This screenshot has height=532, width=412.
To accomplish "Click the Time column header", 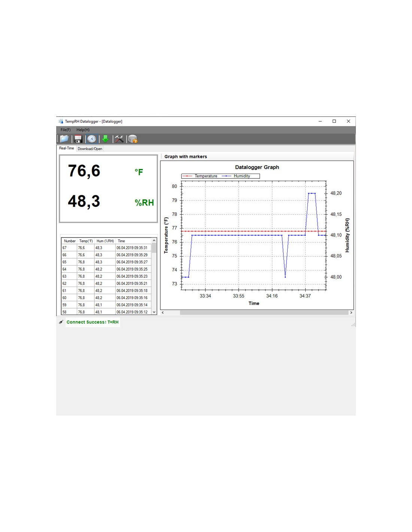I will coord(133,241).
